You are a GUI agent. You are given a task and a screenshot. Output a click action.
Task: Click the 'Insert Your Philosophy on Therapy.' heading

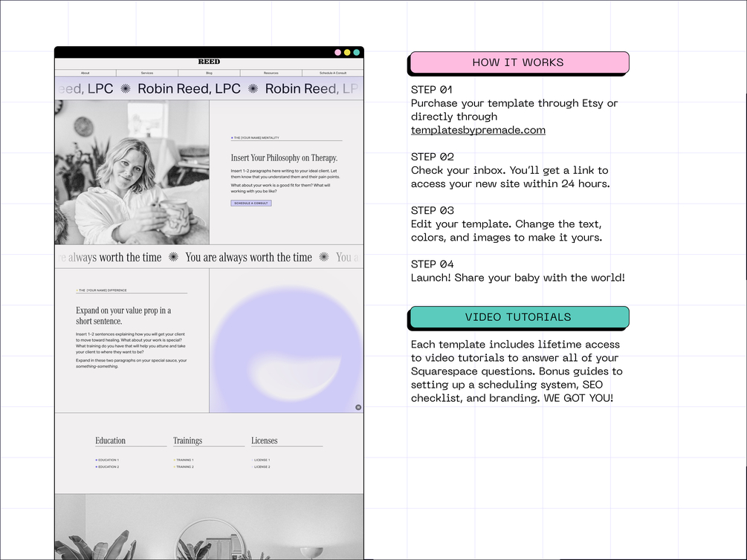click(x=284, y=157)
